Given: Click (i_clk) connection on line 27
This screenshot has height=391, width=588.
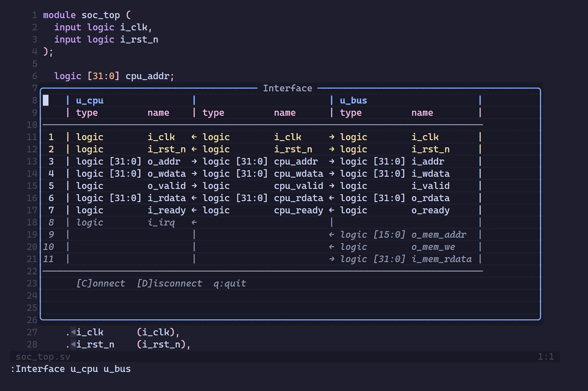Looking at the screenshot, I should pyautogui.click(x=155, y=332).
